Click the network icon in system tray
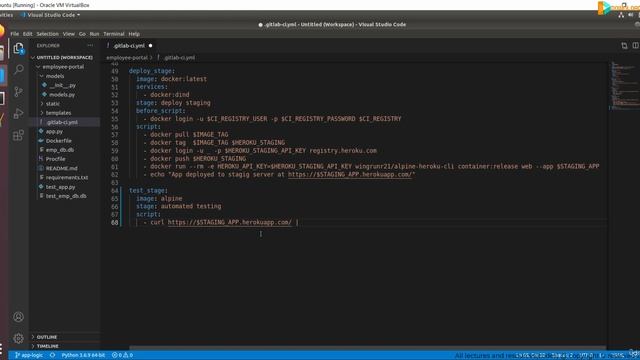Viewport: 640px width, 360px height. pyautogui.click(x=621, y=15)
